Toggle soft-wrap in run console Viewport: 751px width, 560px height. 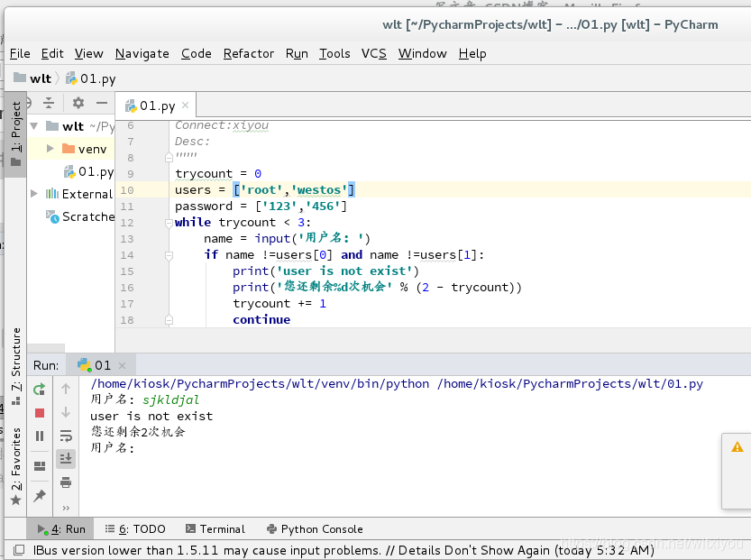(66, 436)
